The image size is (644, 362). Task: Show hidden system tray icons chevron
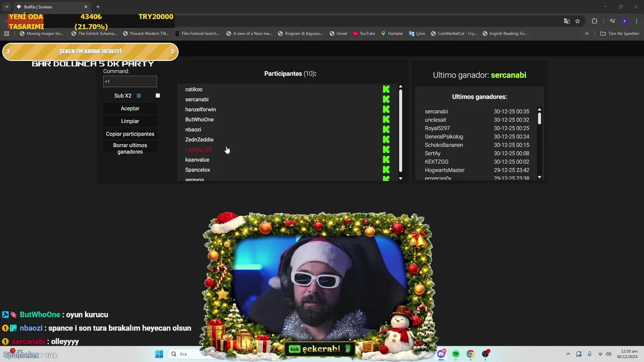568,354
